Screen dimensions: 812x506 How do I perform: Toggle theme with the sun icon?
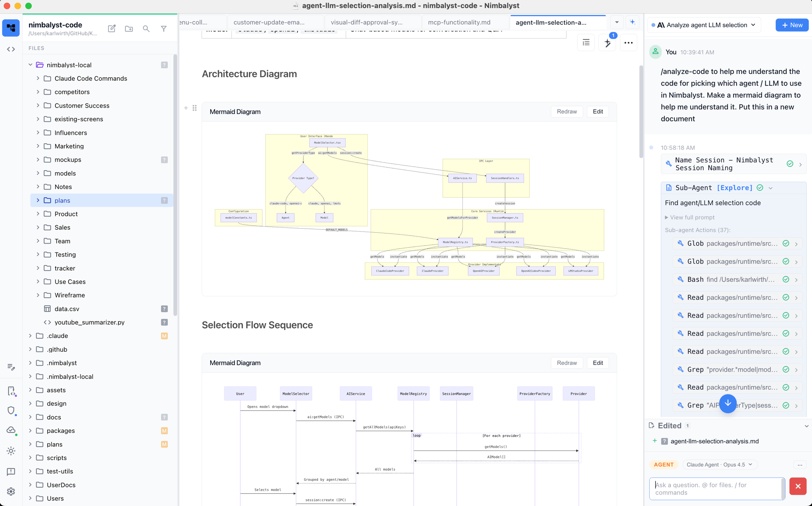pos(11,451)
